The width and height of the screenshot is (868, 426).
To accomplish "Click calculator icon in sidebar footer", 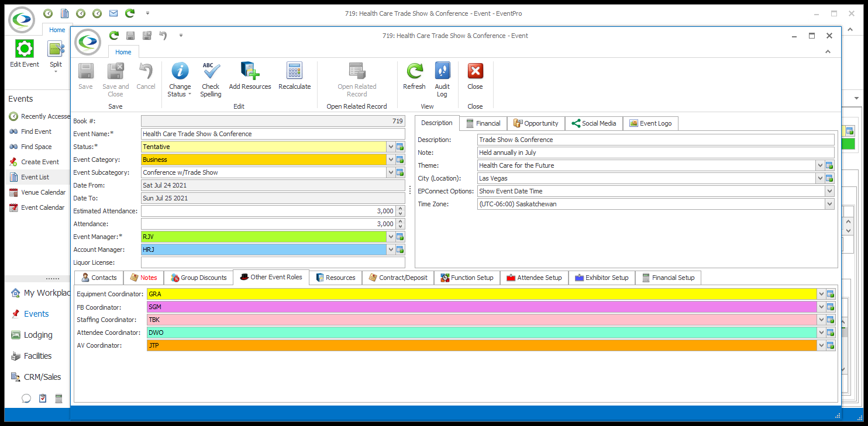I will click(x=58, y=399).
